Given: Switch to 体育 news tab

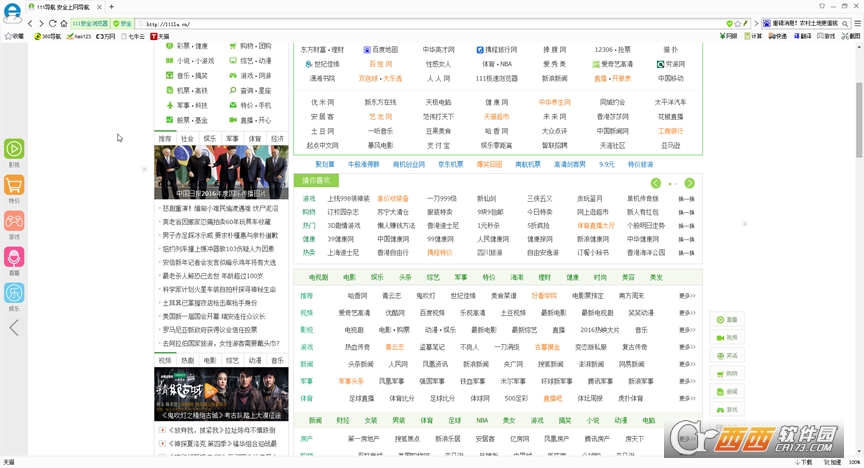Looking at the screenshot, I should tap(255, 138).
